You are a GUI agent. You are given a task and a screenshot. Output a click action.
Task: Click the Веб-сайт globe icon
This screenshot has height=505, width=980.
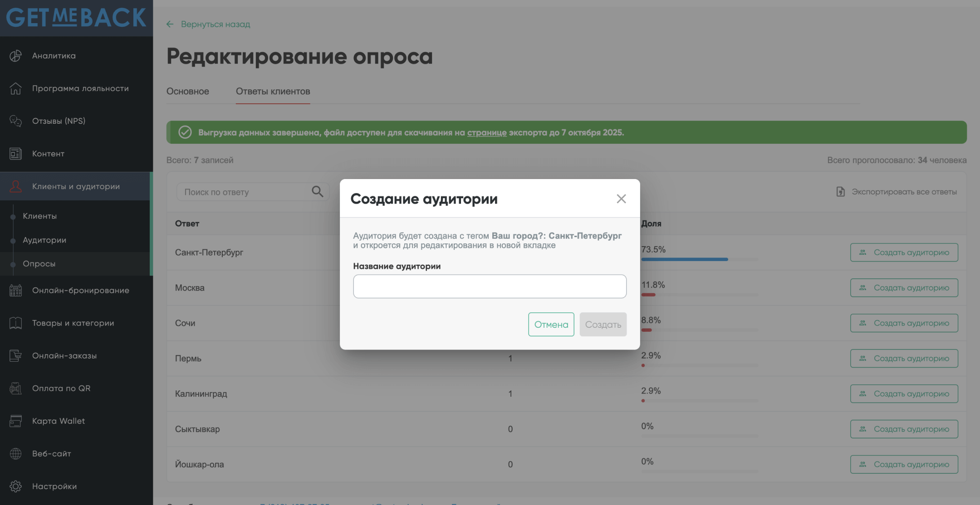[15, 454]
